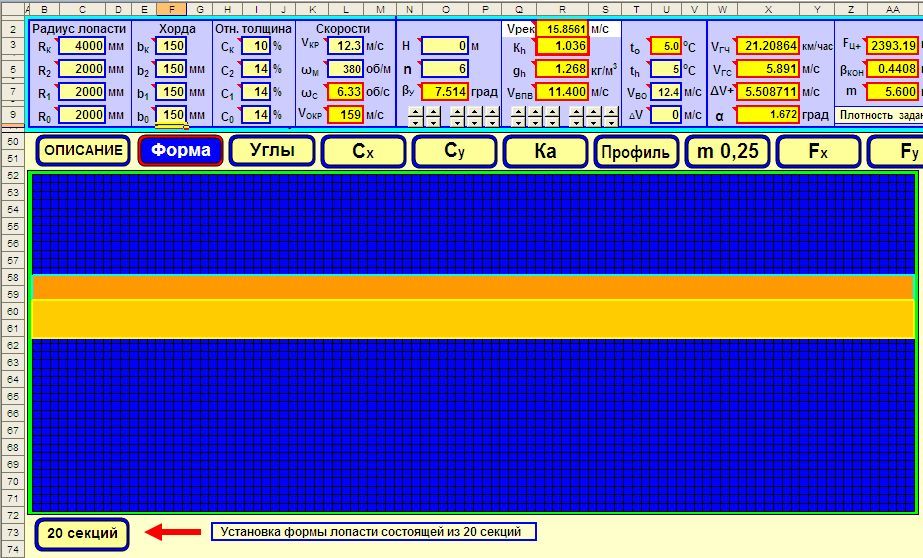Select the ωм field showing 380

coord(345,69)
